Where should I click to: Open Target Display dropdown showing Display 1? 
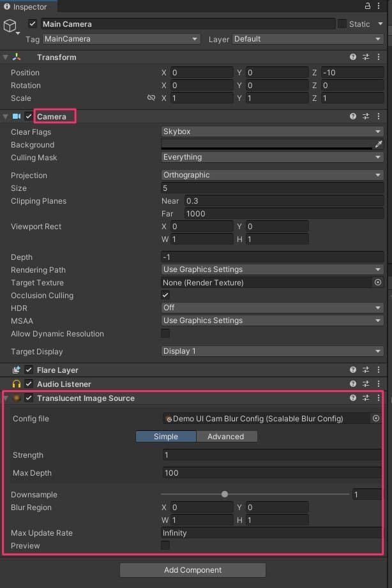(x=273, y=351)
